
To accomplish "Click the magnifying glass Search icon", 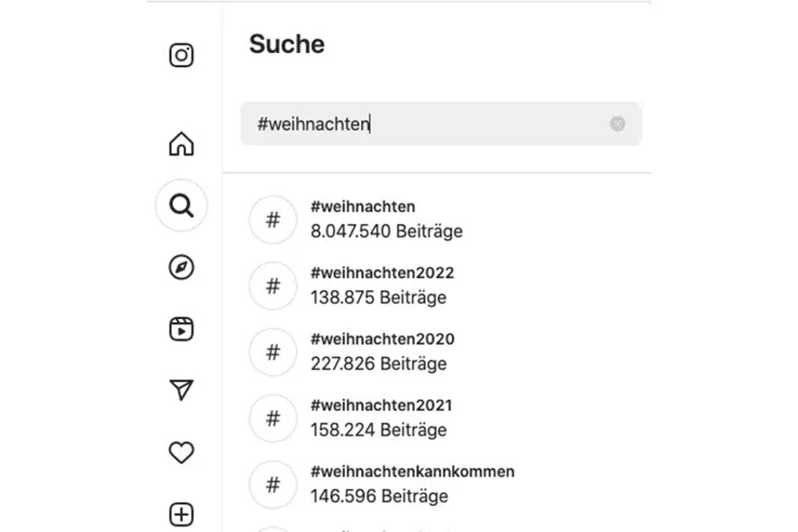I will [181, 205].
